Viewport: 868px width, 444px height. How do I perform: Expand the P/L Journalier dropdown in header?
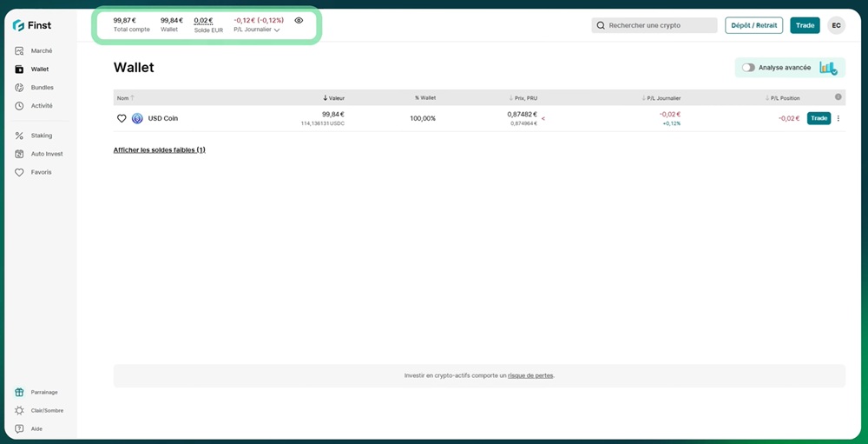coord(257,30)
